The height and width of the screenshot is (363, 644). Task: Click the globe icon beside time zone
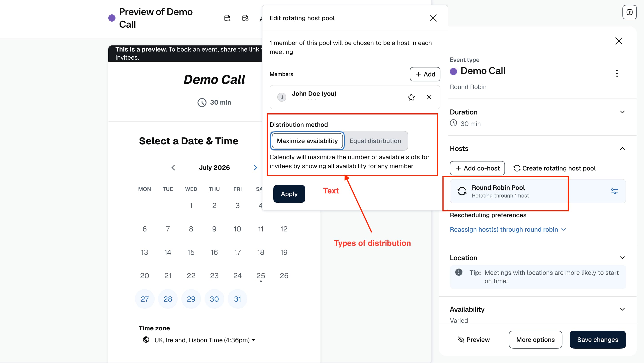tap(146, 339)
